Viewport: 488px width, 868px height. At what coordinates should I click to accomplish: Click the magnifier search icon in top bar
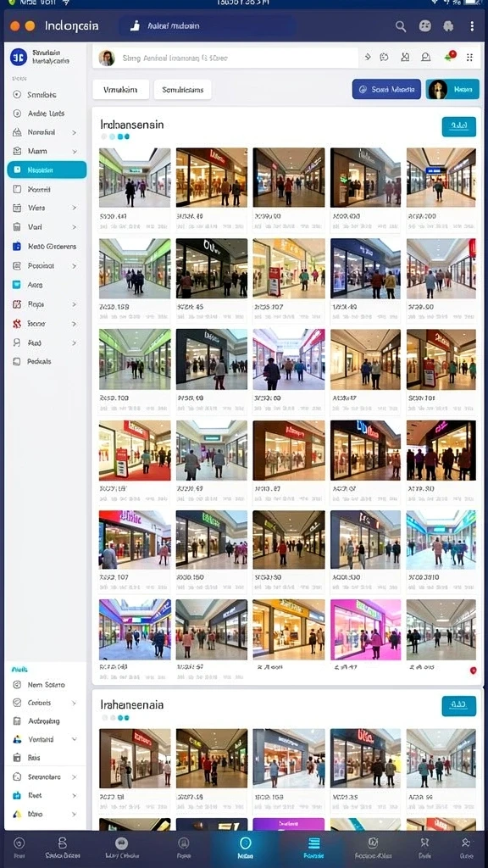point(401,26)
